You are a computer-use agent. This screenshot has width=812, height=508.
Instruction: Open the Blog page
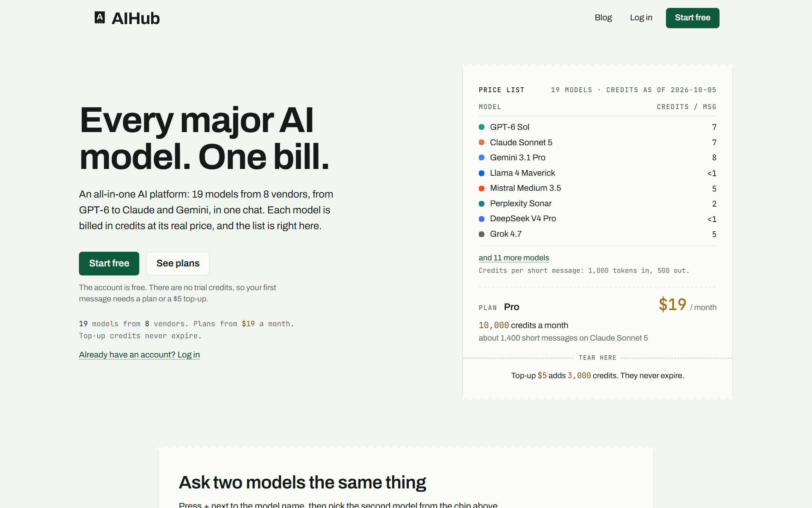click(603, 18)
